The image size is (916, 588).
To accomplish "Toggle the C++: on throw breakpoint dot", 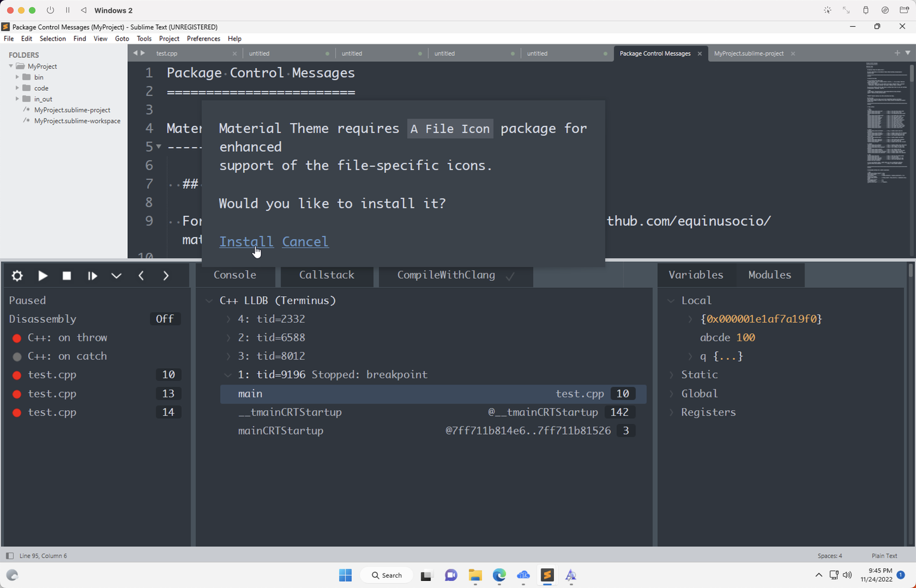I will (x=17, y=338).
